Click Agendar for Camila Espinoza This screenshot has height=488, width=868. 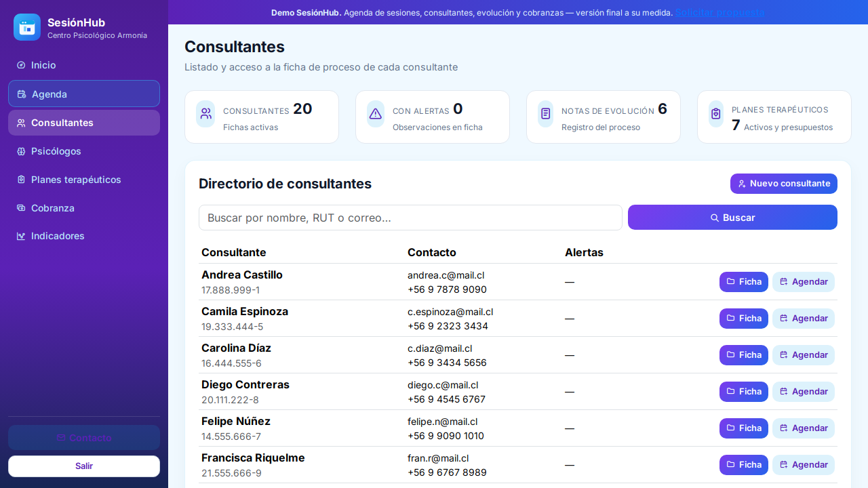tap(804, 319)
